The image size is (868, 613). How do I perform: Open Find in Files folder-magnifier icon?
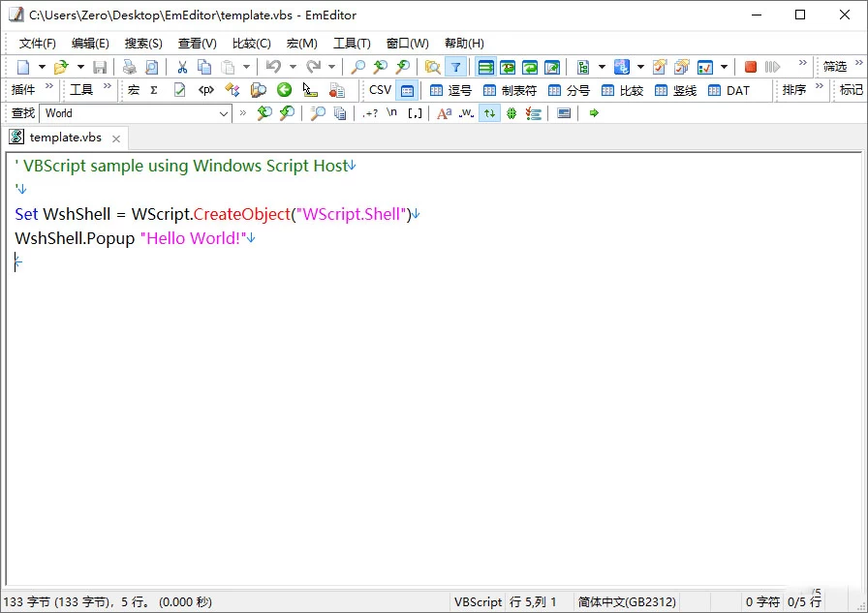(432, 67)
